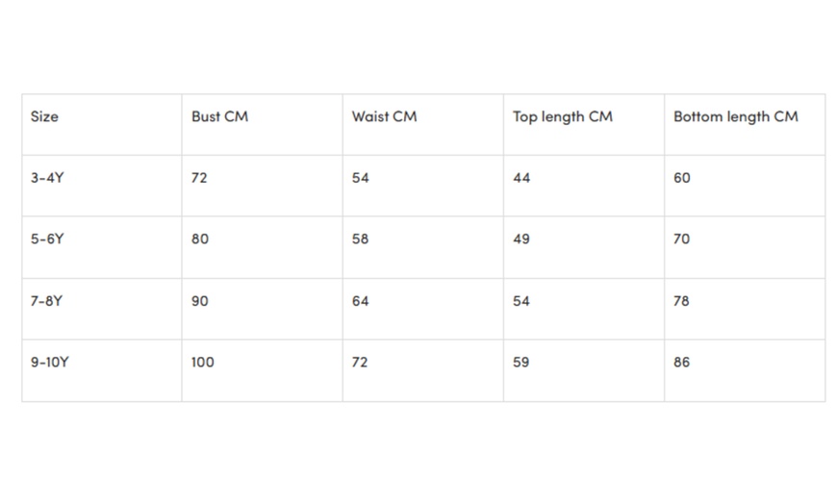Image resolution: width=837 pixels, height=504 pixels.
Task: Select the 3-4Y size row label
Action: [47, 178]
